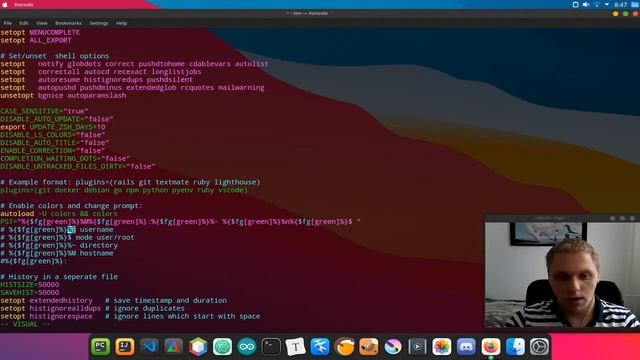
Task: Open the NetBeans hexagon cube icon
Action: click(198, 347)
